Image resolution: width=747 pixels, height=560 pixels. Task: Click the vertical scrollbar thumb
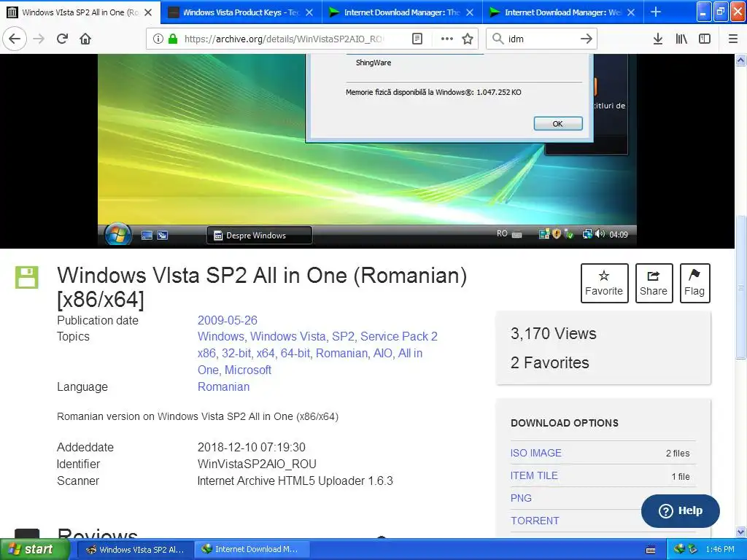740,286
